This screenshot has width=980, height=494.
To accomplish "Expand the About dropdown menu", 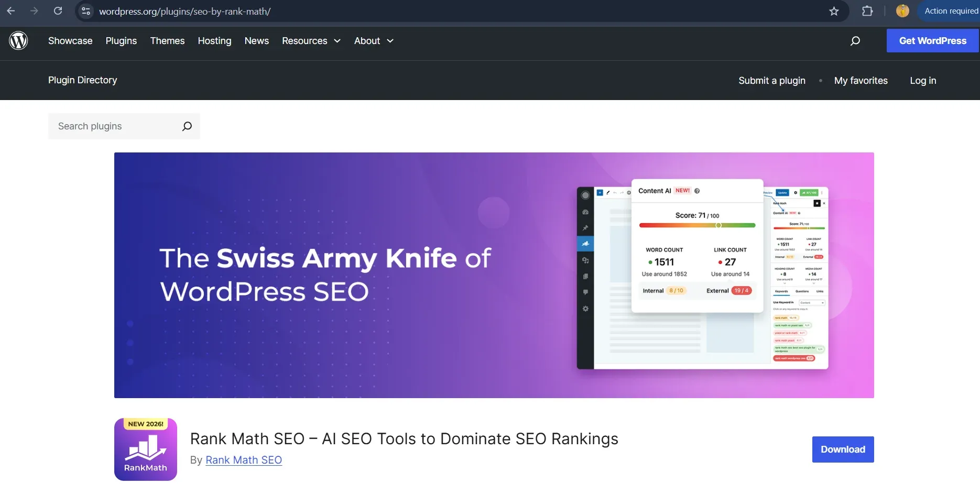I will [x=374, y=41].
